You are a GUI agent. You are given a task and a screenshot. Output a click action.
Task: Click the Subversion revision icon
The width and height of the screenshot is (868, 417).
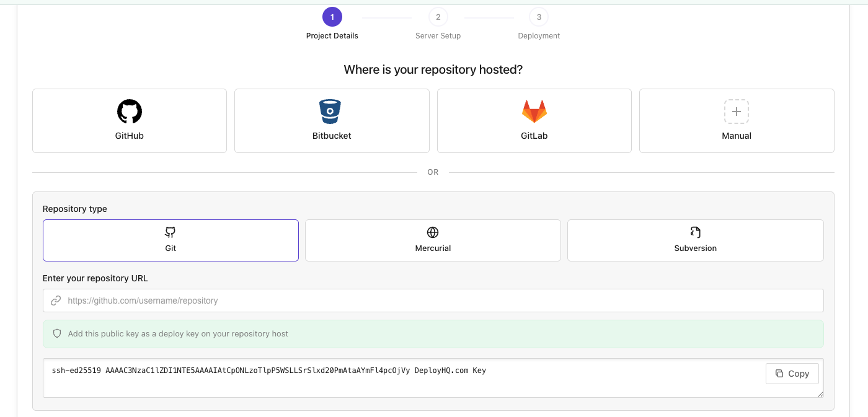click(695, 232)
